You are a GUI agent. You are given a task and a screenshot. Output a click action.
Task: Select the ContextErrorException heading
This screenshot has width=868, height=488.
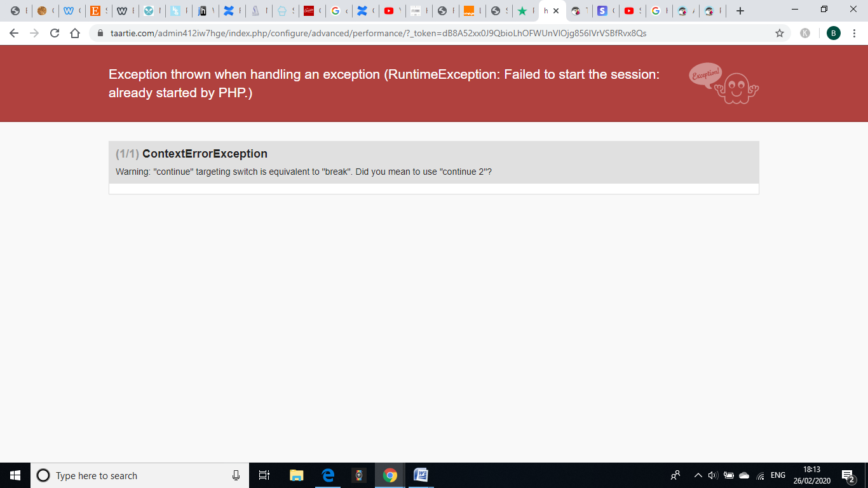[x=205, y=154]
